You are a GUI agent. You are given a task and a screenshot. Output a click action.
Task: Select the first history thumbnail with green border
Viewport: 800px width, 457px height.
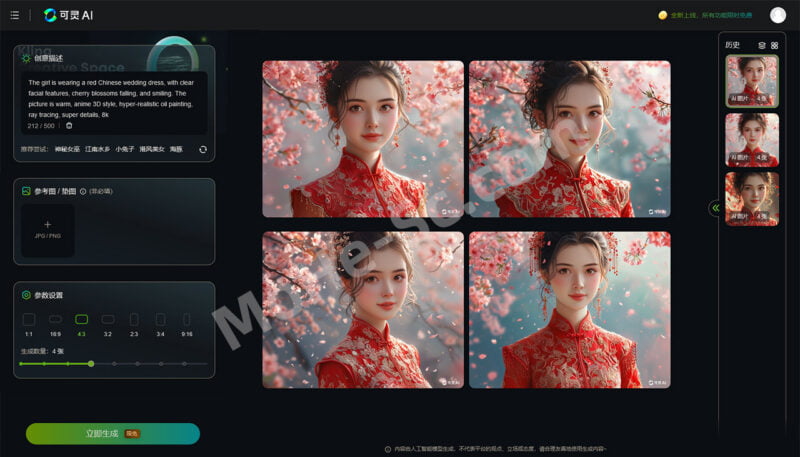pyautogui.click(x=752, y=81)
